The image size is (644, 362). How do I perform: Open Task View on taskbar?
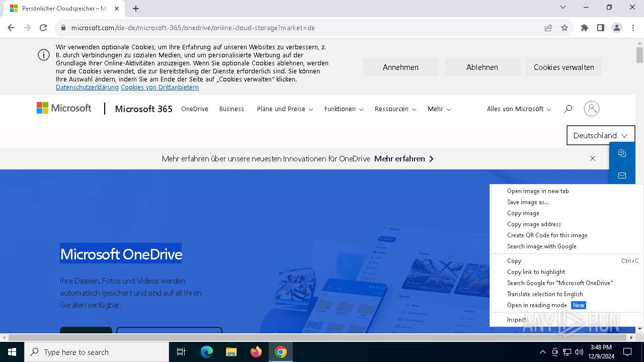click(x=181, y=352)
